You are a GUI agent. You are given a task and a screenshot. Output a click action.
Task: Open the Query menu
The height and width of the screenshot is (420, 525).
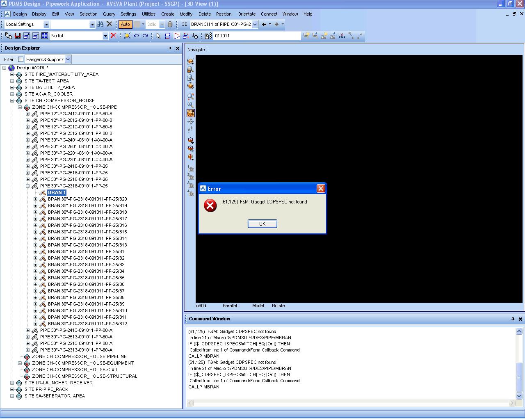[x=109, y=14]
